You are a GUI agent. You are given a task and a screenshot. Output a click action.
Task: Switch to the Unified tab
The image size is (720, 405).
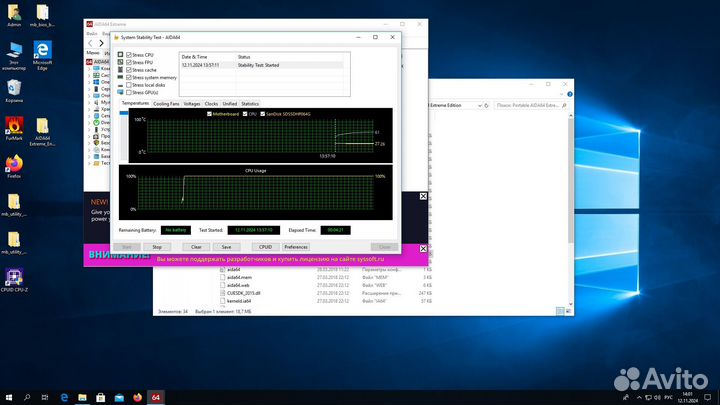[230, 104]
